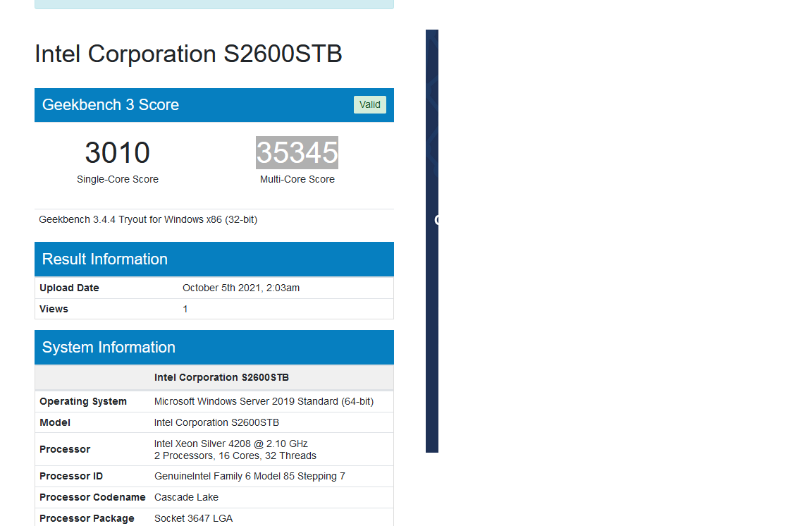Click GenuineIntel Family 6 Model 85 value

(x=250, y=476)
